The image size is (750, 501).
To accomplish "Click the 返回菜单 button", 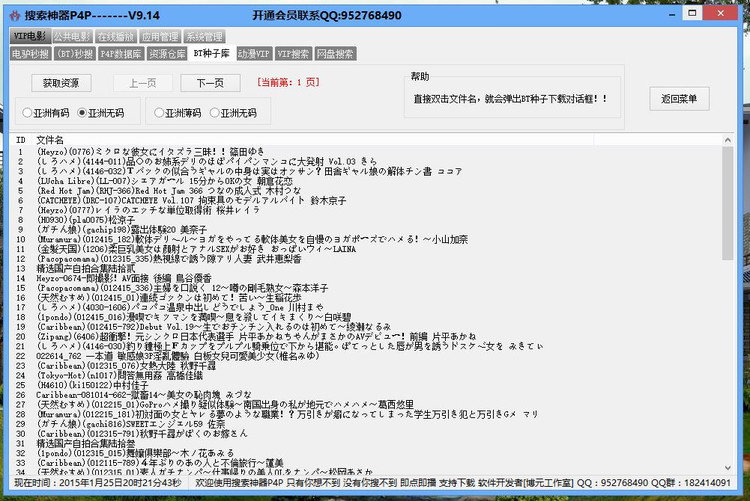I will (x=679, y=99).
